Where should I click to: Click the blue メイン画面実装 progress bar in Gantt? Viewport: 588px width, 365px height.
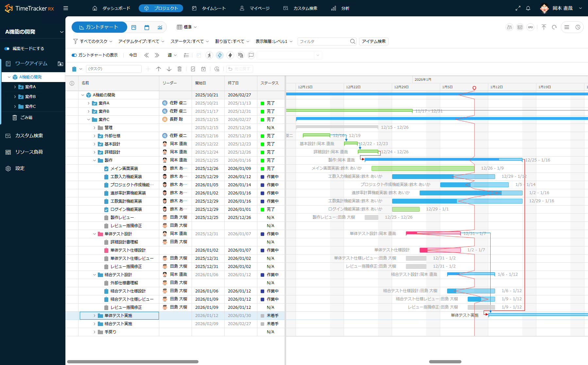coord(423,168)
